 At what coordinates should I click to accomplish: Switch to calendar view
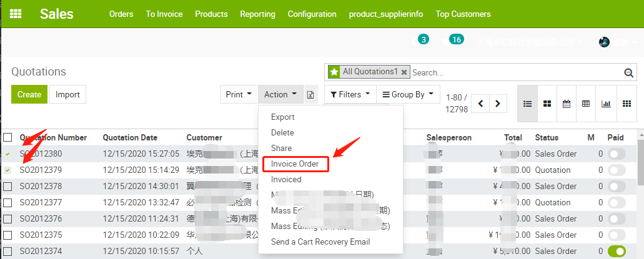click(x=567, y=104)
